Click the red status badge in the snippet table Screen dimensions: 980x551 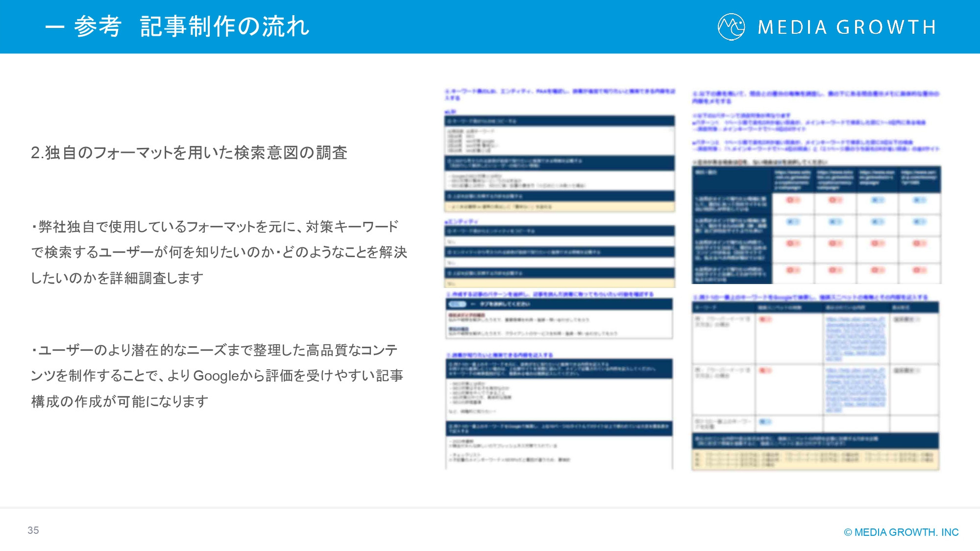pyautogui.click(x=765, y=319)
